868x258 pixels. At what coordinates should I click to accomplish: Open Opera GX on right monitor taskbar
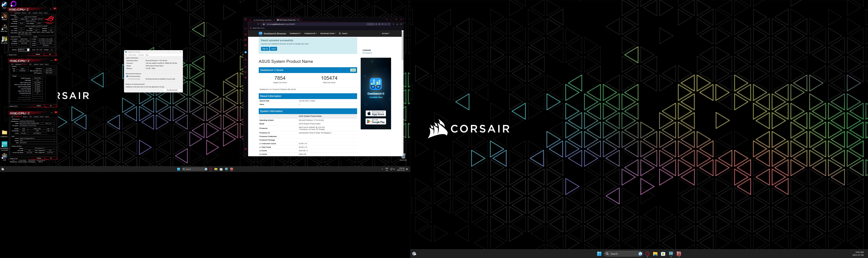point(647,254)
